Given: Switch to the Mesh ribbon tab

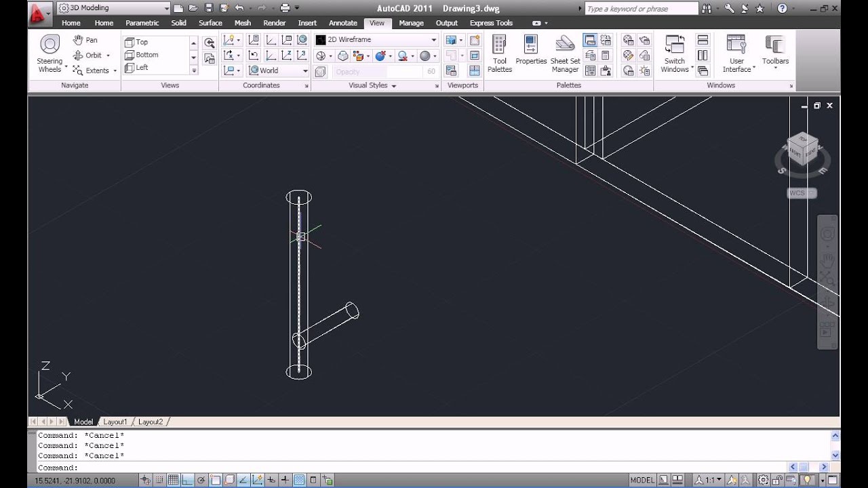Looking at the screenshot, I should (242, 23).
